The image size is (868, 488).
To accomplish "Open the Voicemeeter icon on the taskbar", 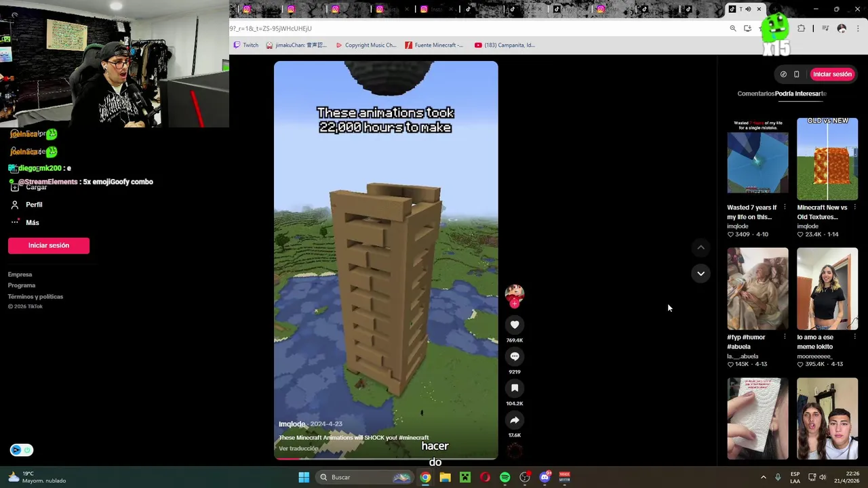I will (564, 477).
